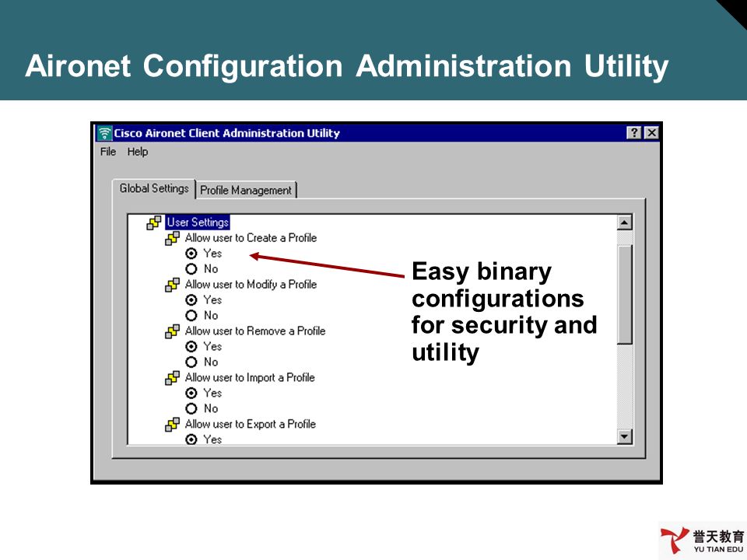The width and height of the screenshot is (747, 560).
Task: Select No for Create a Profile
Action: 191,269
